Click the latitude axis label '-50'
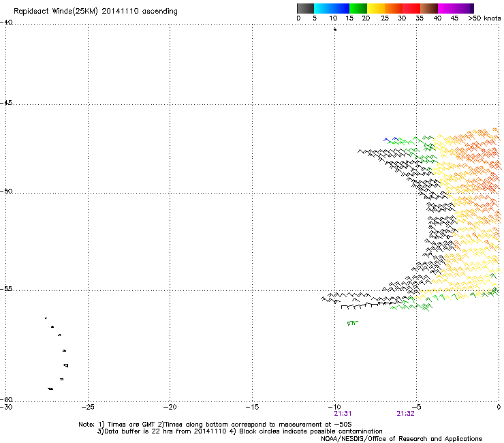 pos(6,191)
